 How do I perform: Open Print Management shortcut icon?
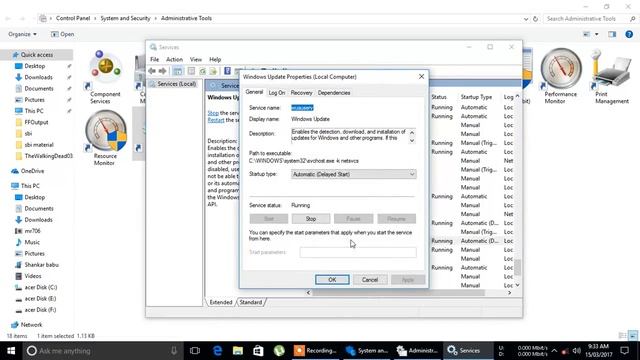pos(611,69)
